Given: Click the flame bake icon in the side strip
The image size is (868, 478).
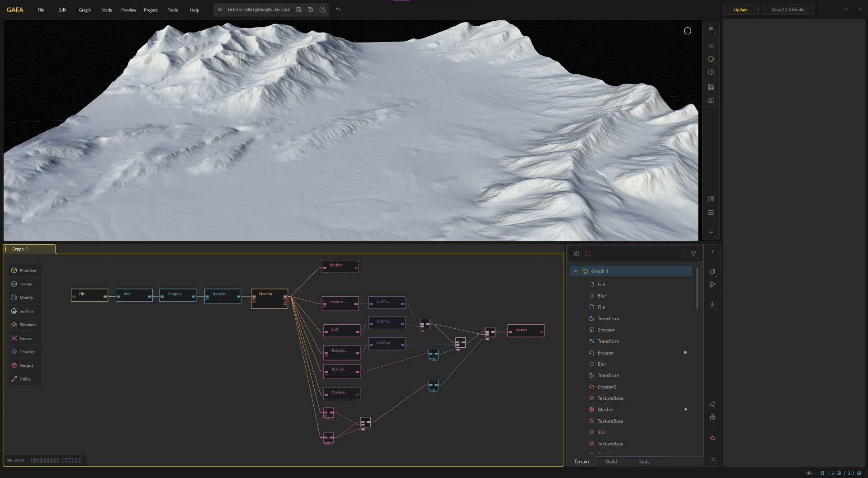Looking at the screenshot, I should click(x=712, y=305).
